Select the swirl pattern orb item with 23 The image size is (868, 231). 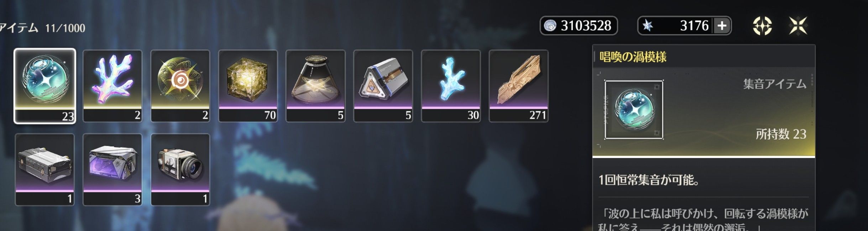(45, 86)
